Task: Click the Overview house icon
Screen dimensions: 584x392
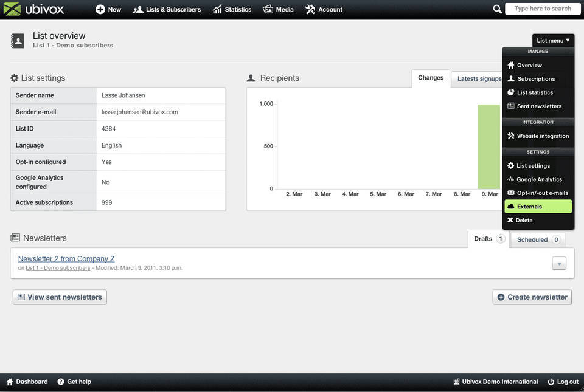Action: pos(510,65)
